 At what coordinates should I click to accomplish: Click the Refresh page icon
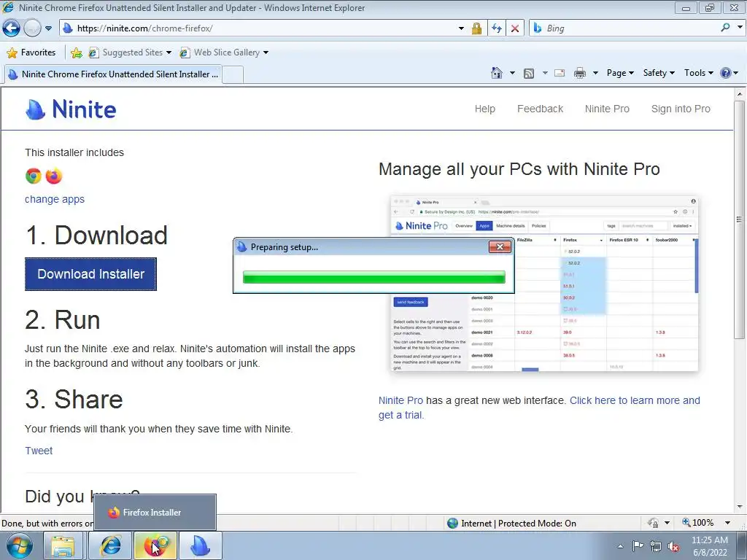point(496,28)
